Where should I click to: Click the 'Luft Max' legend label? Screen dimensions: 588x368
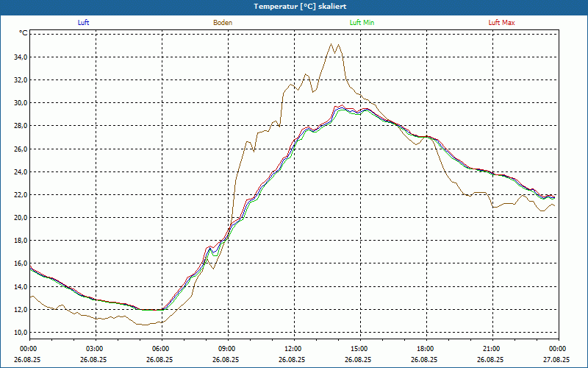501,23
